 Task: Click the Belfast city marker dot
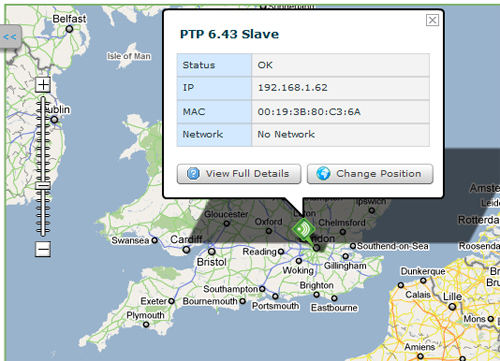[69, 29]
